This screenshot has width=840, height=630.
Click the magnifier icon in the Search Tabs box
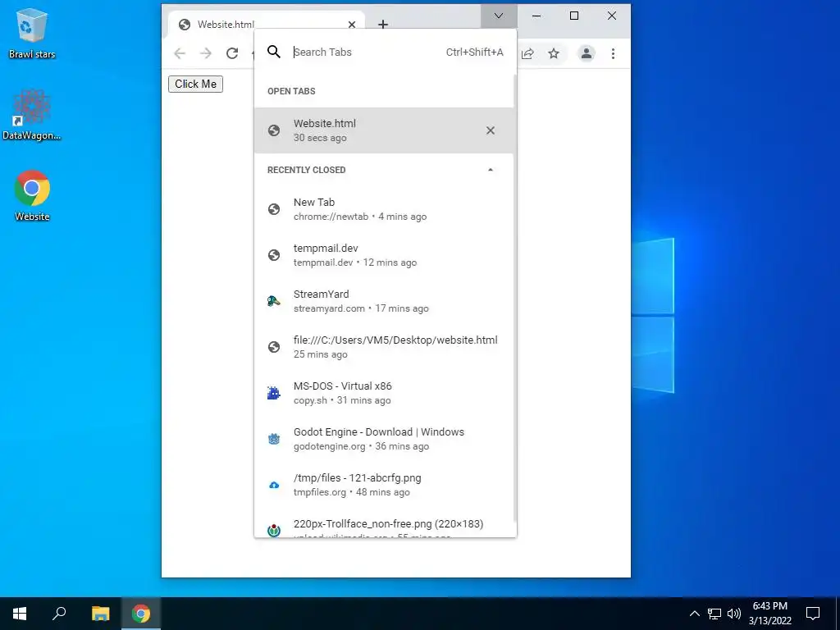(x=274, y=52)
